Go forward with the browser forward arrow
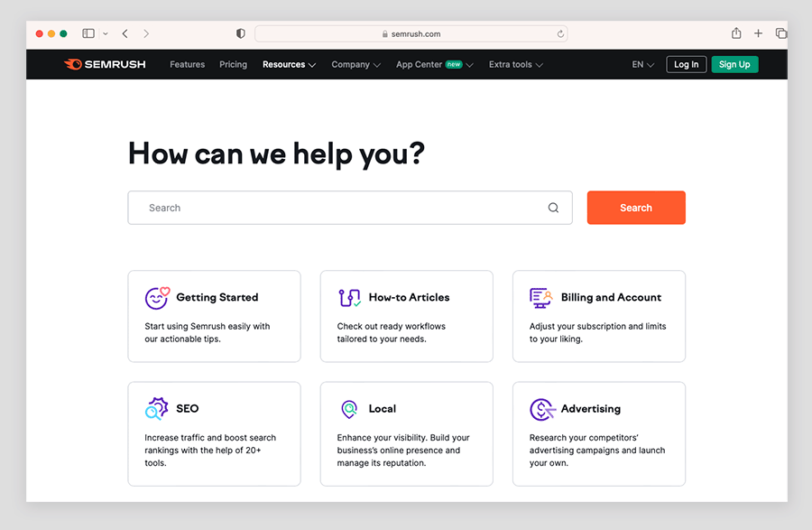 coord(146,33)
